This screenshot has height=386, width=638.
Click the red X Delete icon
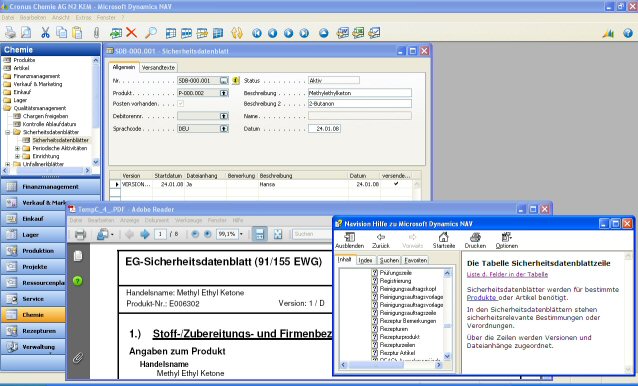pos(131,32)
